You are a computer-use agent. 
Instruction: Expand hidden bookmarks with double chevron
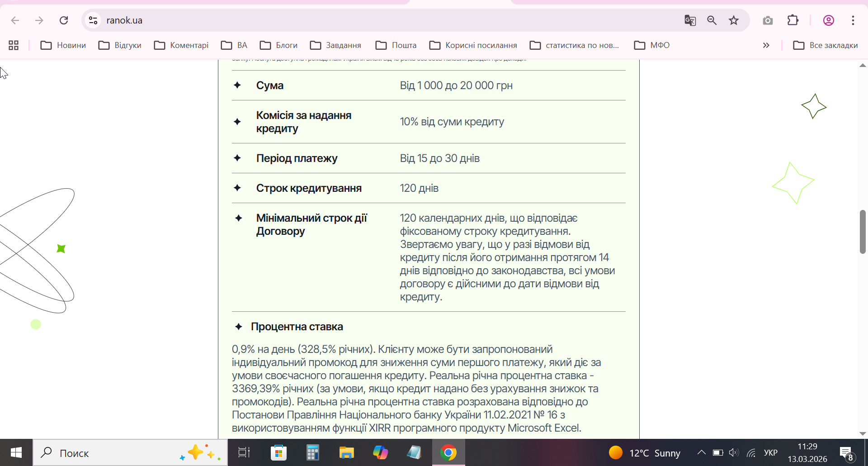766,45
